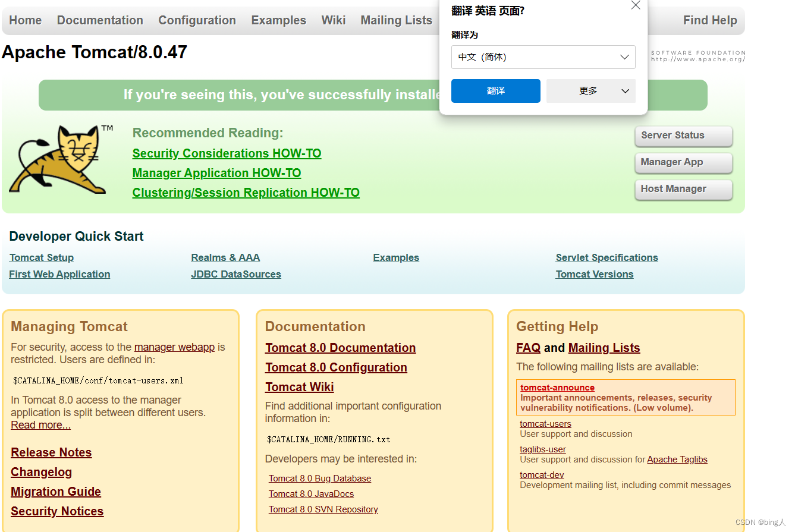Go to Configuration in top navigation
Screen dimensions: 795x532
pos(197,20)
